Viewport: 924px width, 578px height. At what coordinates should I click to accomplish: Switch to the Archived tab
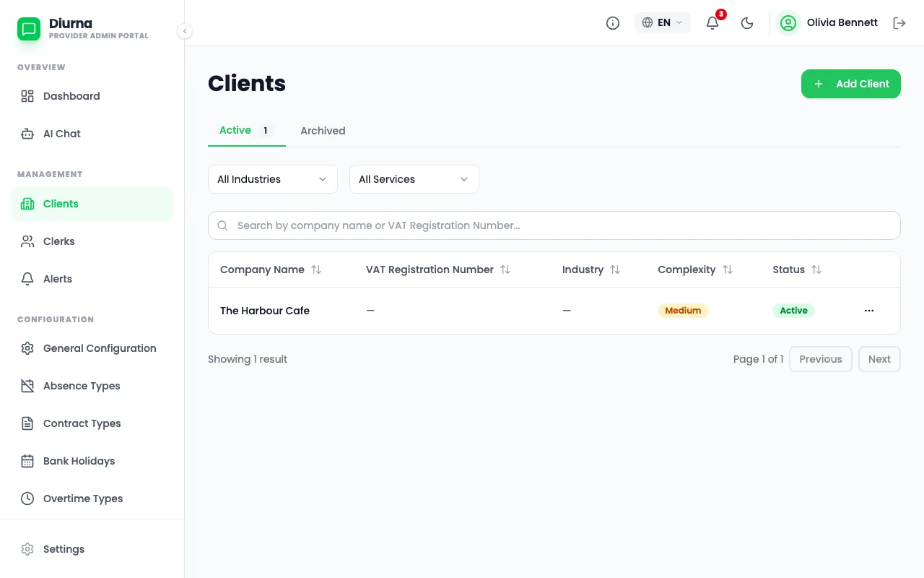click(323, 131)
